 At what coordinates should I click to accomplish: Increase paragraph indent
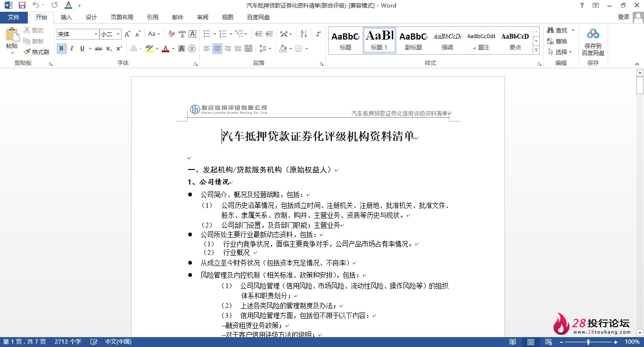coord(269,34)
